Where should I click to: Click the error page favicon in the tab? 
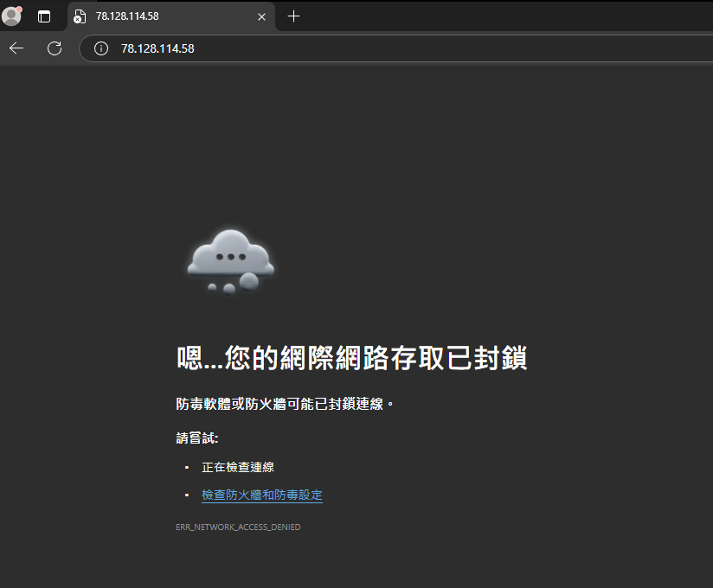click(80, 16)
